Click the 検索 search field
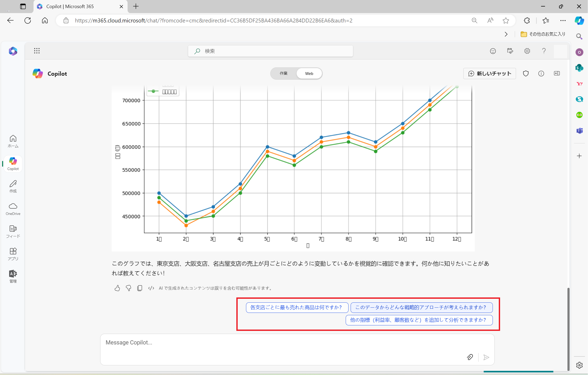The image size is (588, 375). (271, 51)
